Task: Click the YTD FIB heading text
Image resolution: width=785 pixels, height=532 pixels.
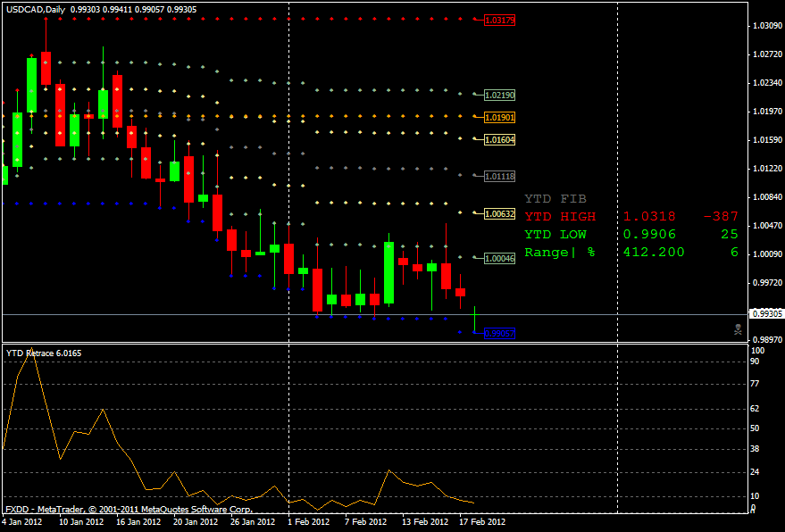Action: point(555,199)
